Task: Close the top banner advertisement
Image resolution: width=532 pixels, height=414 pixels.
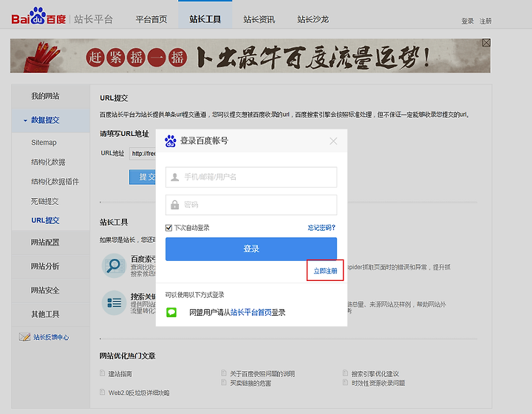Action: 486,43
